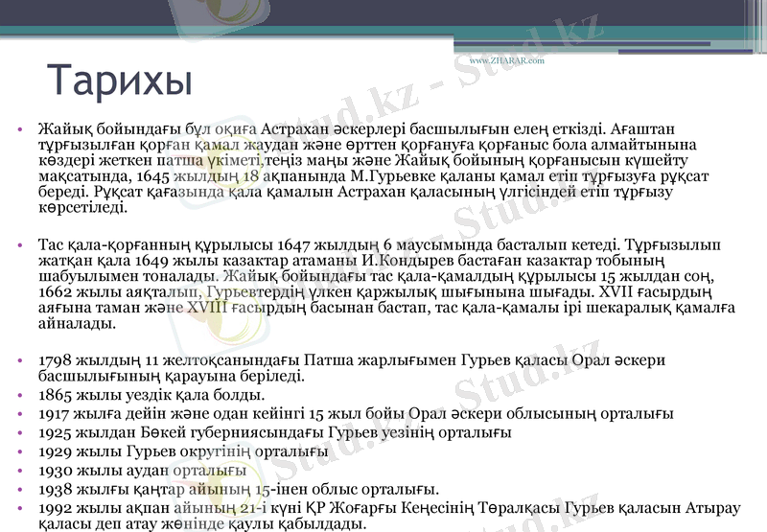
Task: Click the text "басшылығының қарауына беріледі"
Action: coord(172,376)
